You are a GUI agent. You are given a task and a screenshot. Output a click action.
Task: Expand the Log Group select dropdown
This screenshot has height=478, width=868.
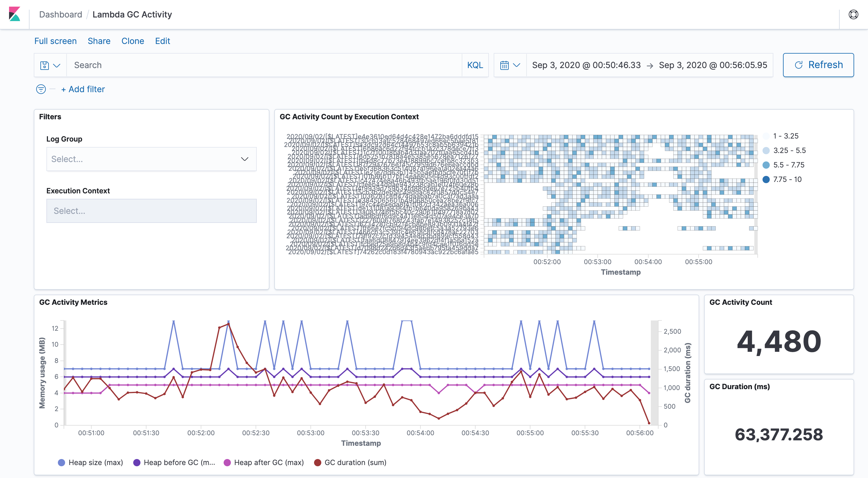pyautogui.click(x=151, y=159)
